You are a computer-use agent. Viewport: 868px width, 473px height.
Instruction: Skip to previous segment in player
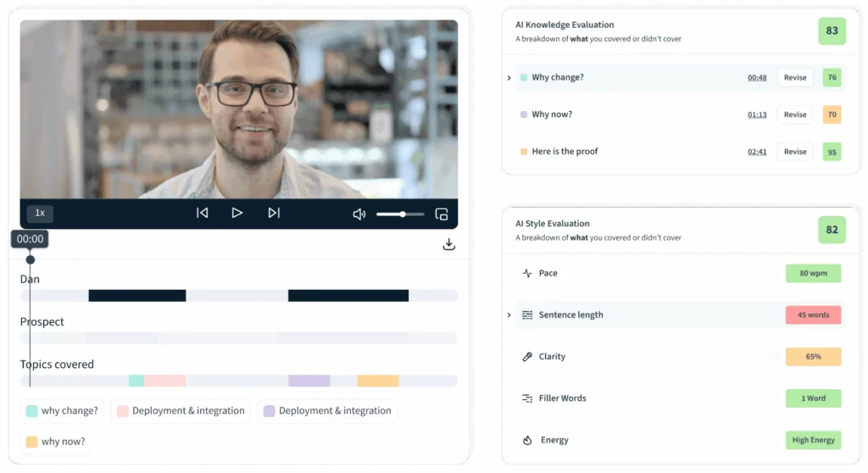202,213
